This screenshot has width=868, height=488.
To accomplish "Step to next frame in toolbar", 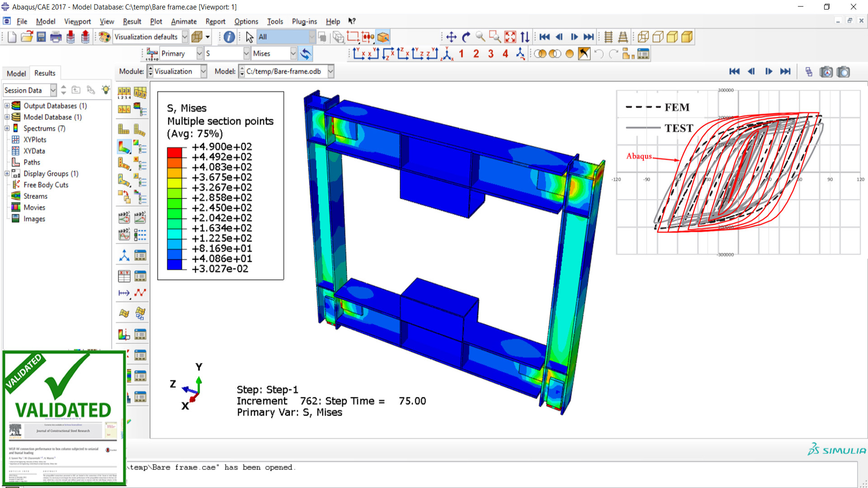I will pos(574,37).
